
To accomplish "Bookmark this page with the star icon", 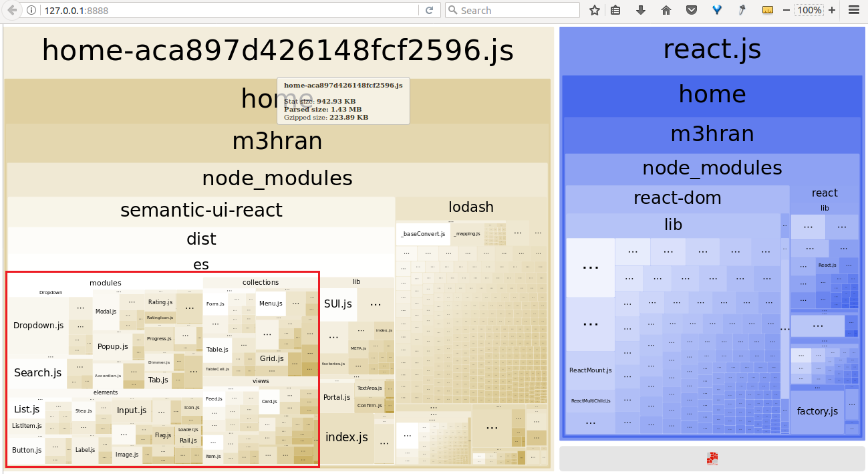I will (x=594, y=10).
